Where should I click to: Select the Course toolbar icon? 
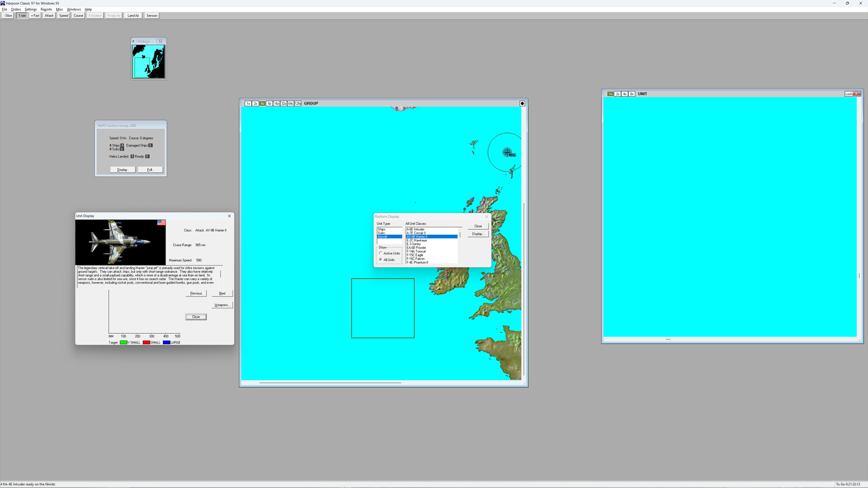[78, 15]
